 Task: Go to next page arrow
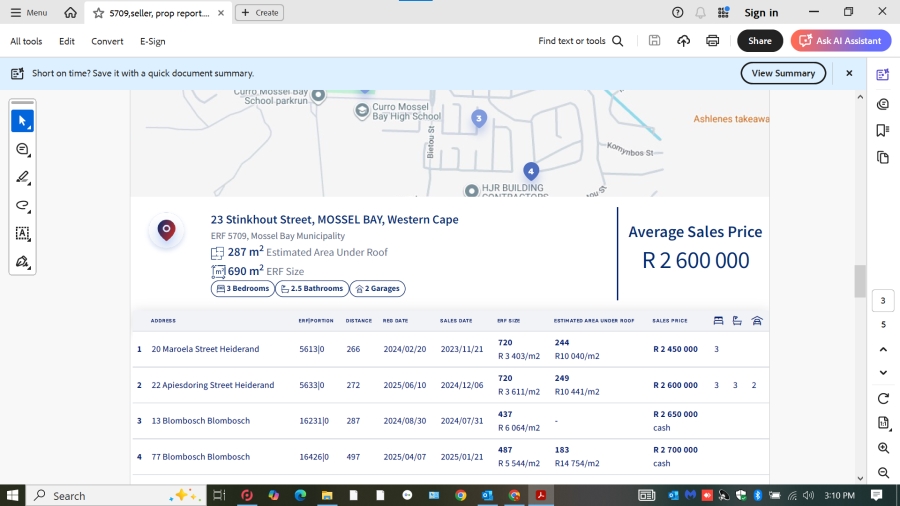click(x=883, y=372)
